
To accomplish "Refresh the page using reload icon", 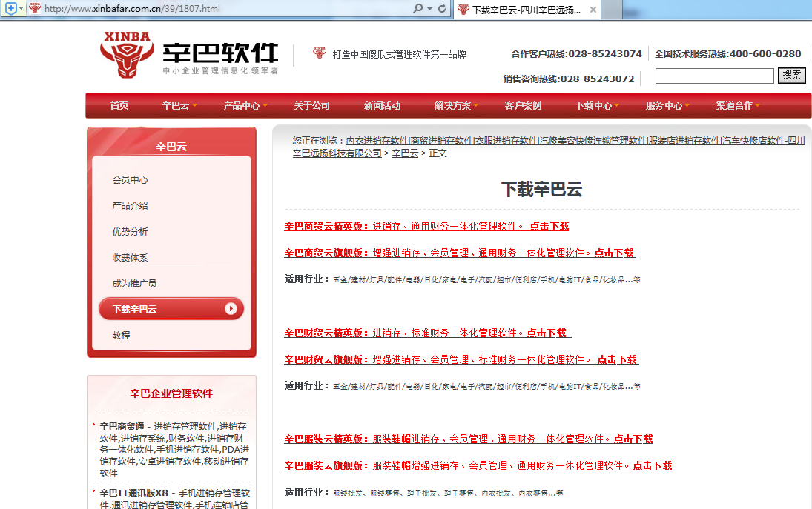I will pos(442,8).
